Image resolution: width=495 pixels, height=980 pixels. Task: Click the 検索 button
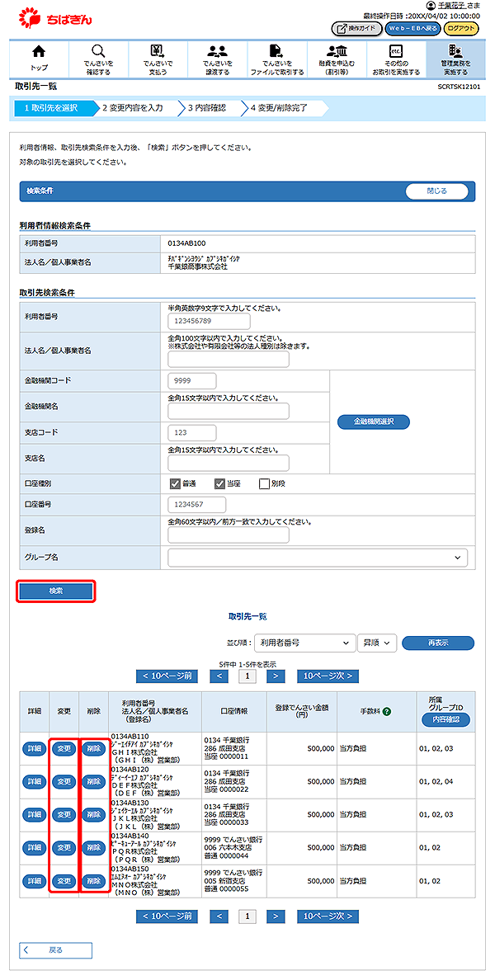click(56, 591)
